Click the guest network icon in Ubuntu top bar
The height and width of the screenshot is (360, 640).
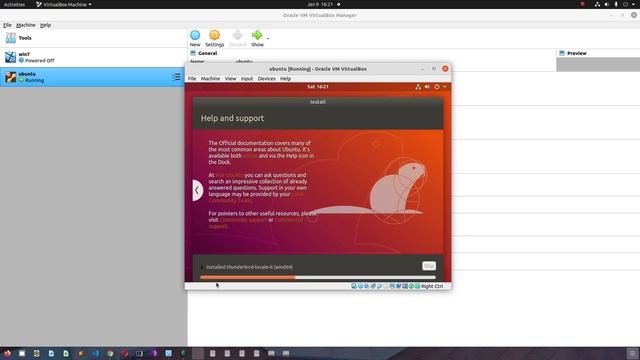click(x=418, y=87)
